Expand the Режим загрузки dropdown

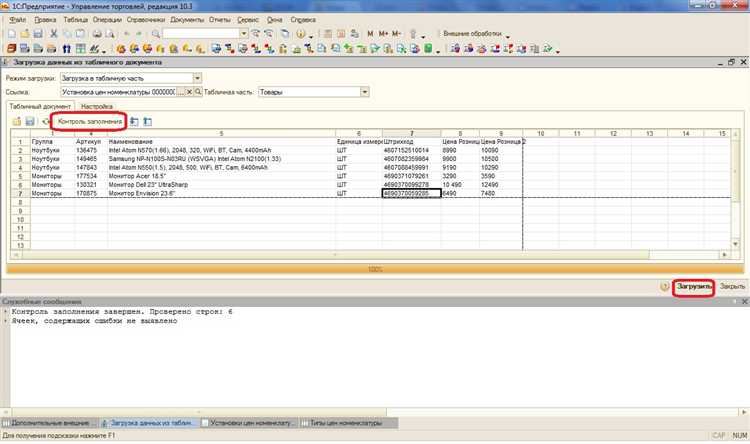pyautogui.click(x=197, y=77)
